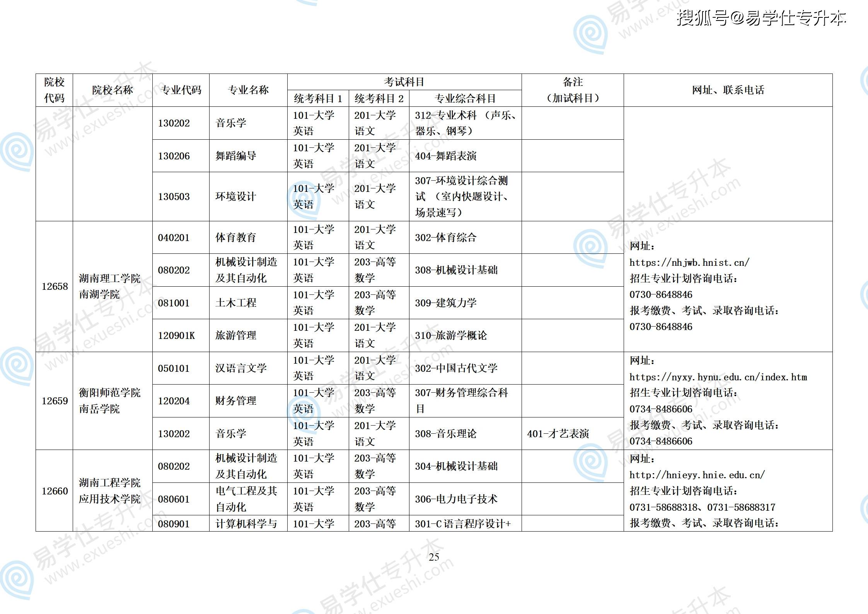Click the page number 25
This screenshot has width=868, height=614.
click(x=434, y=557)
